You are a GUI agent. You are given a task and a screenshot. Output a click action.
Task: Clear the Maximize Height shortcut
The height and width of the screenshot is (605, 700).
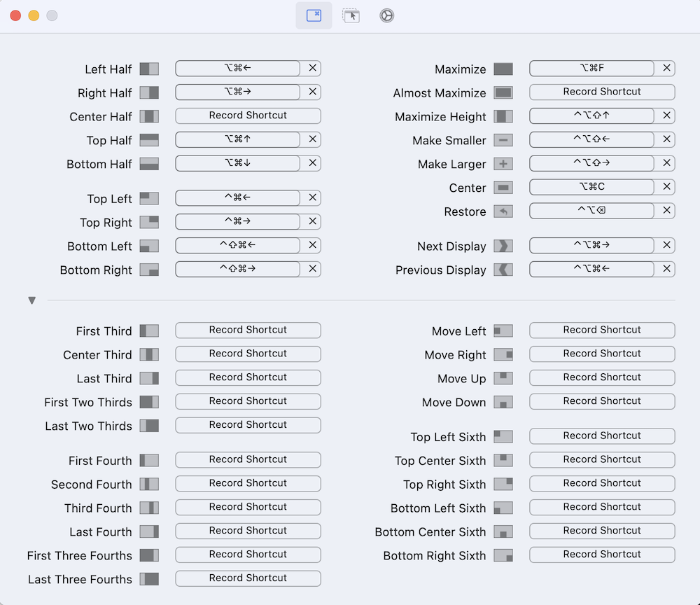pos(666,116)
